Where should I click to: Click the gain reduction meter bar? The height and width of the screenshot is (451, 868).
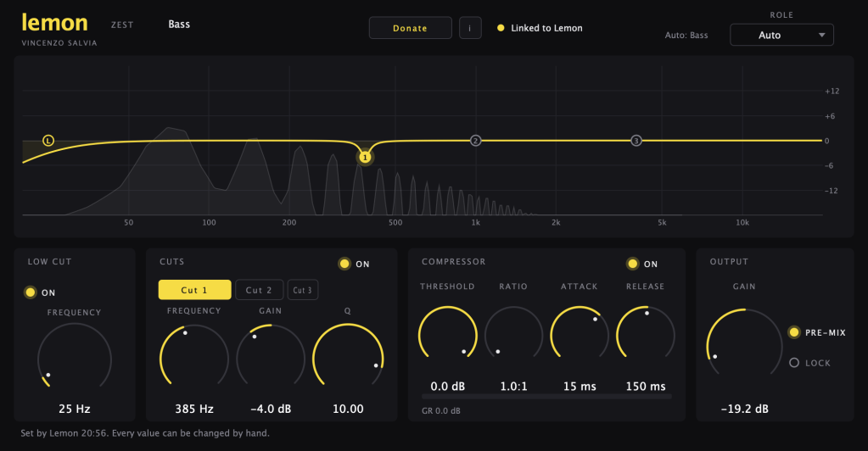(x=546, y=397)
